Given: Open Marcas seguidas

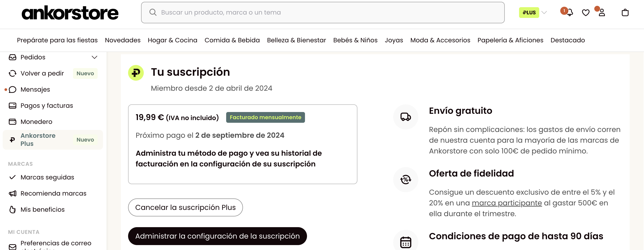Looking at the screenshot, I should (47, 177).
